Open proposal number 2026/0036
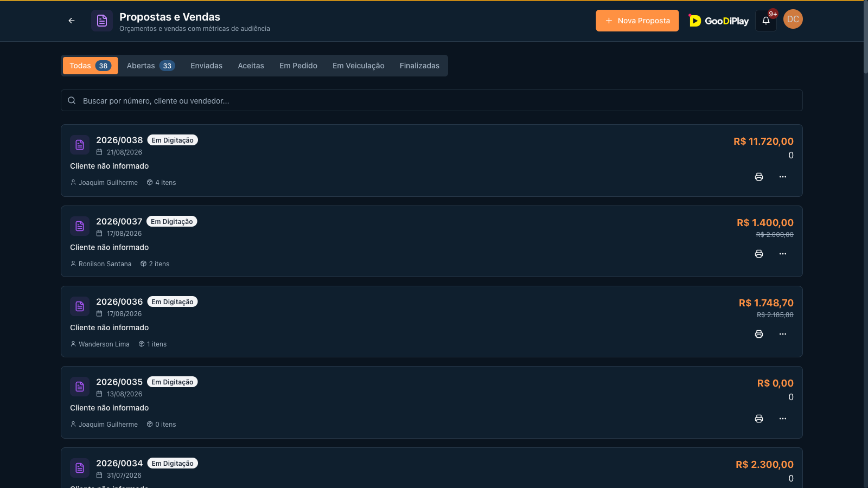The width and height of the screenshot is (868, 488). (119, 301)
